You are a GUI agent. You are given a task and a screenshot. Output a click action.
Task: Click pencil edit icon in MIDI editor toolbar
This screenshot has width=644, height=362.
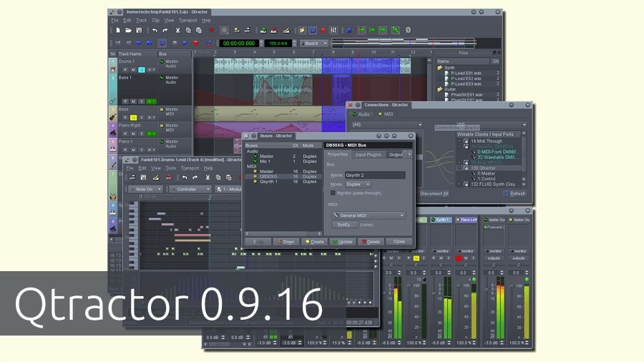tap(156, 177)
